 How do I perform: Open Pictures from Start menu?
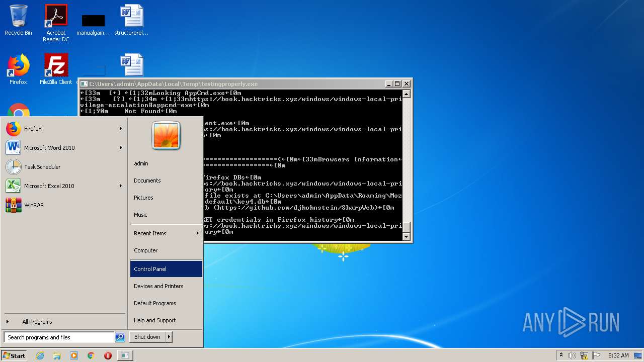tap(166, 198)
